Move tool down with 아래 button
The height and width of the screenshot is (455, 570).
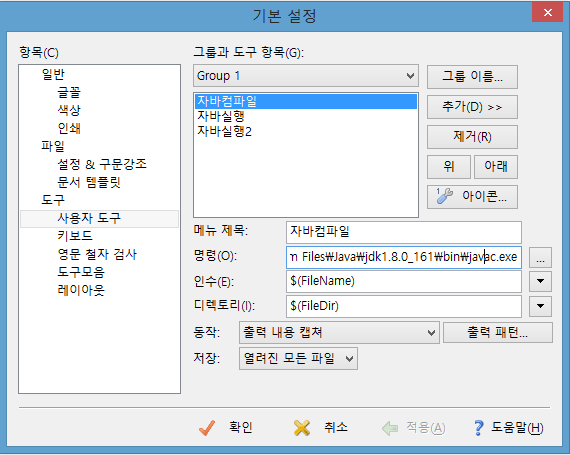click(496, 167)
